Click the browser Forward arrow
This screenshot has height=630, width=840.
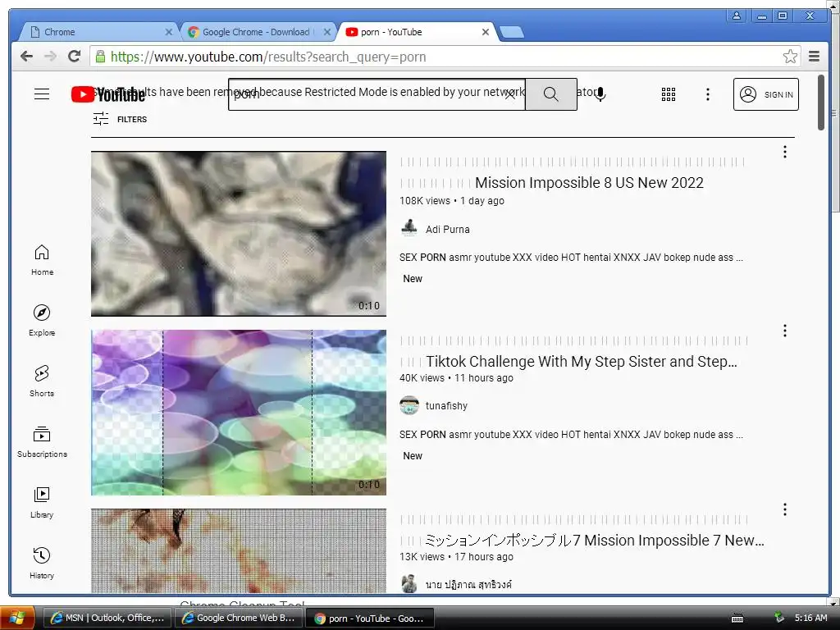click(x=50, y=57)
